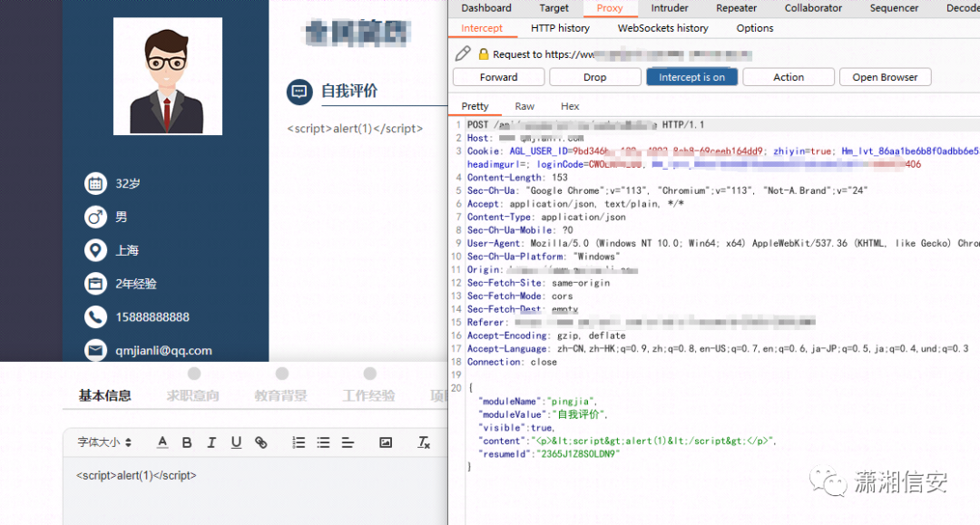The image size is (980, 525).
Task: Click the envelope icon beside qmjianli@qq.com
Action: pyautogui.click(x=95, y=350)
